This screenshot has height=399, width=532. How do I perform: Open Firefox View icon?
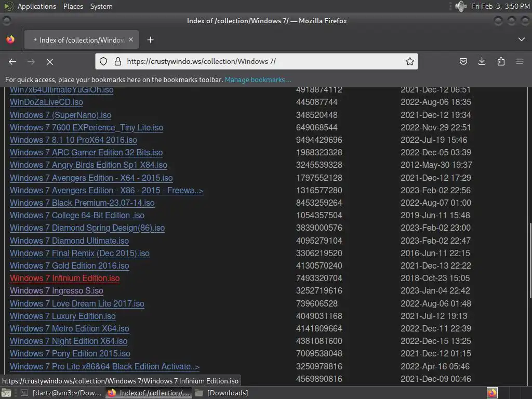[10, 39]
